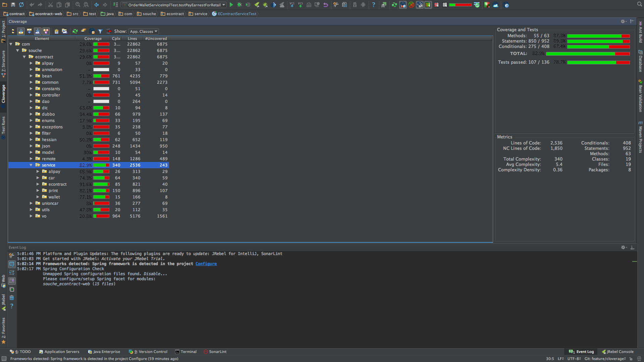Toggle autoscroll from source in Cloverage
The height and width of the screenshot is (362, 644).
click(29, 31)
